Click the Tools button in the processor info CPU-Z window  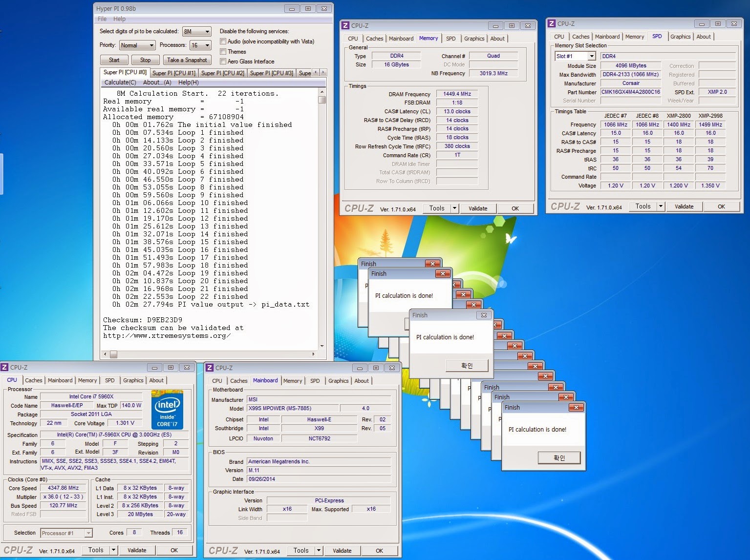coord(96,550)
